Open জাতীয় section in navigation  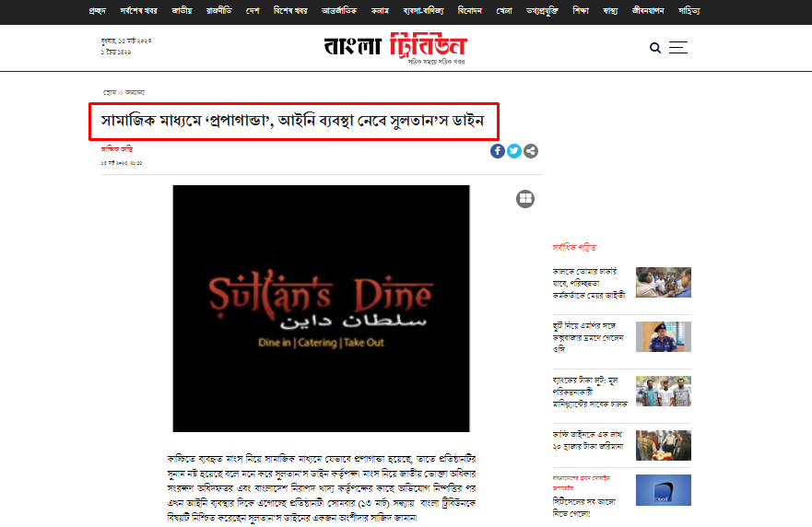coord(182,11)
